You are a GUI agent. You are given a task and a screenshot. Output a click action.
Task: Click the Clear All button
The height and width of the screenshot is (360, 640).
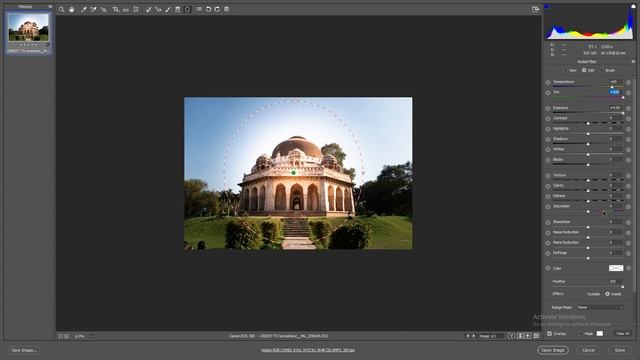pos(622,333)
